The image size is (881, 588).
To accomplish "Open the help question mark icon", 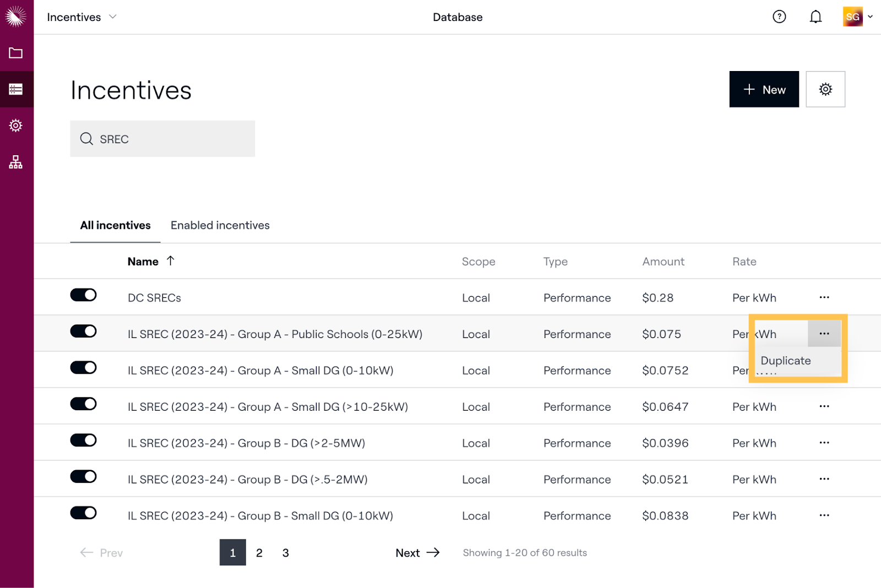I will pyautogui.click(x=779, y=17).
